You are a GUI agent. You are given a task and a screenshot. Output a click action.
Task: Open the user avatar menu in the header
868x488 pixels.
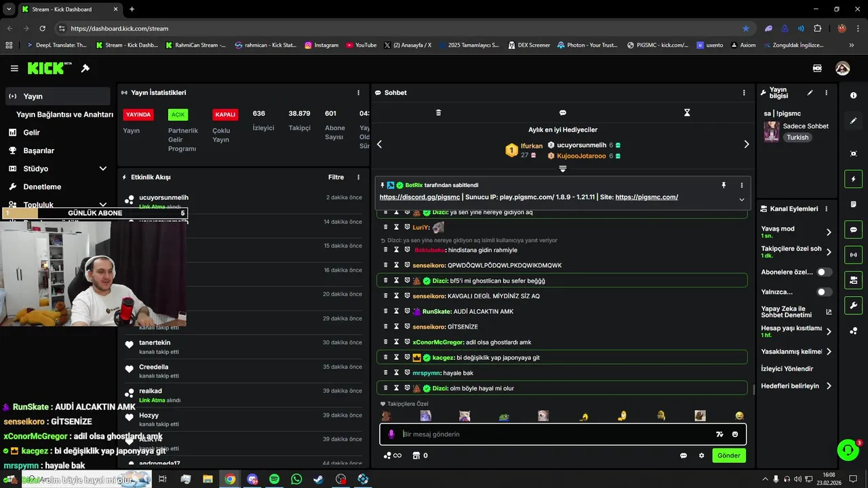842,68
